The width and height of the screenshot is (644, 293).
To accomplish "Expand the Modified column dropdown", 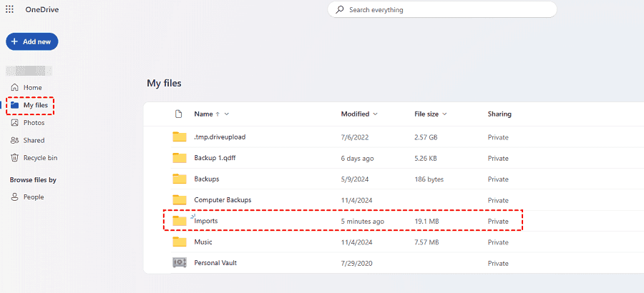I will [376, 114].
